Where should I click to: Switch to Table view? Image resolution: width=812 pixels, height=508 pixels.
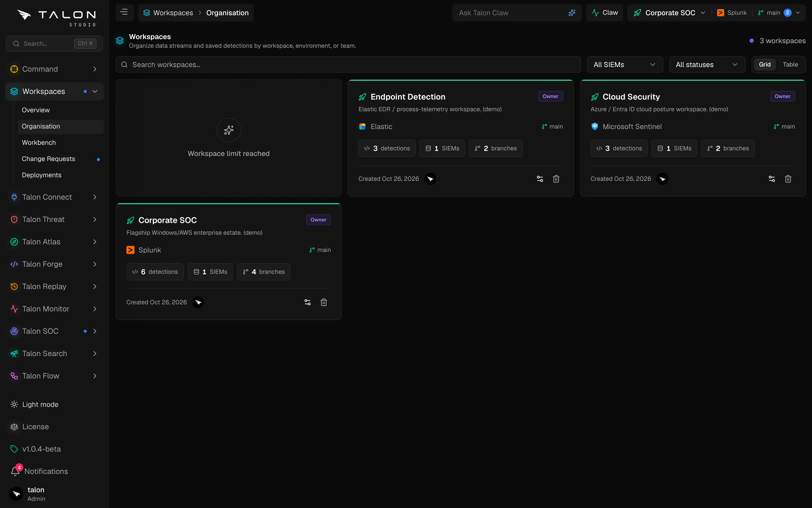tap(790, 65)
